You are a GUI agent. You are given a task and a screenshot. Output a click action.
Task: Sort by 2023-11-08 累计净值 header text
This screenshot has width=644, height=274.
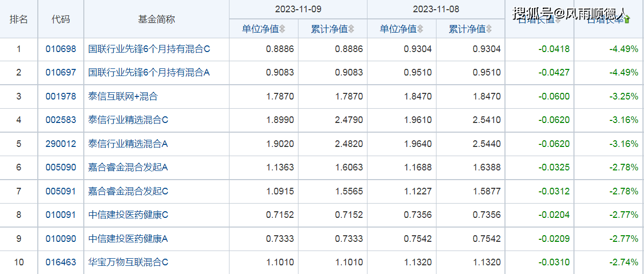pos(467,29)
